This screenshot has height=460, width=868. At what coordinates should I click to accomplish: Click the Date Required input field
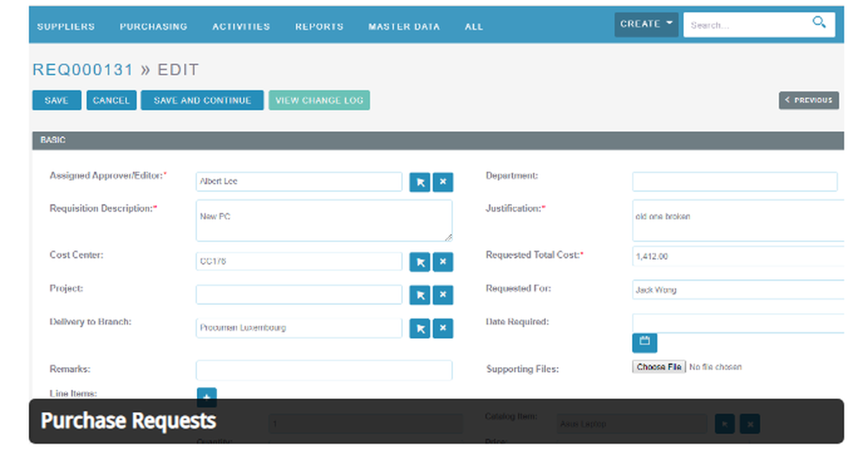(x=738, y=323)
